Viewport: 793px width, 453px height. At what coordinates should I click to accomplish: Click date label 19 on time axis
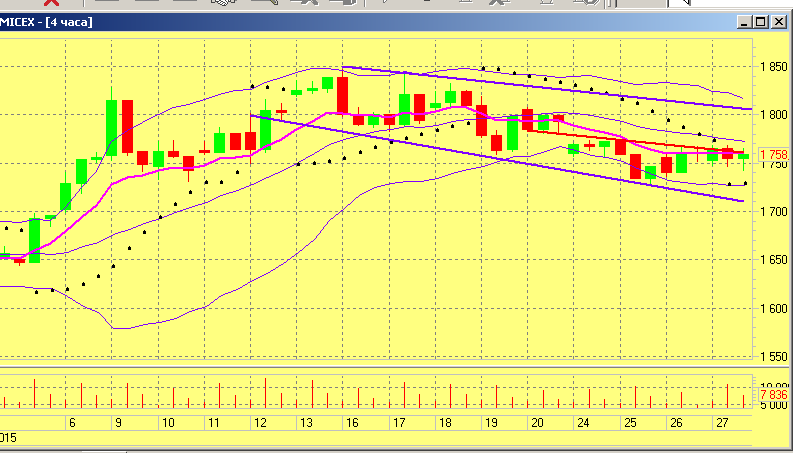click(492, 423)
